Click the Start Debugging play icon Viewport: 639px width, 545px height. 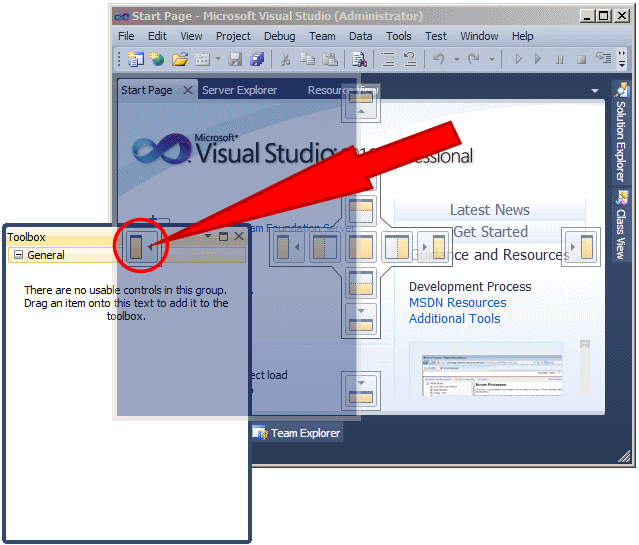[x=538, y=59]
